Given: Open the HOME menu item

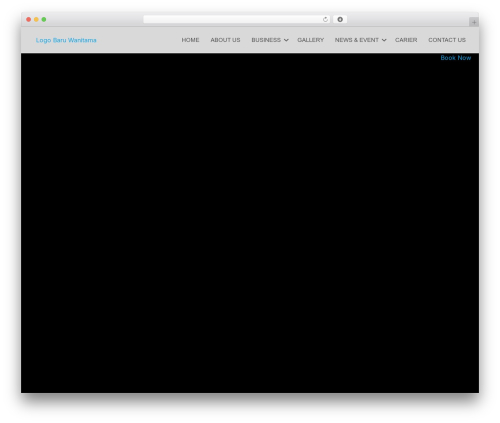Looking at the screenshot, I should (190, 40).
